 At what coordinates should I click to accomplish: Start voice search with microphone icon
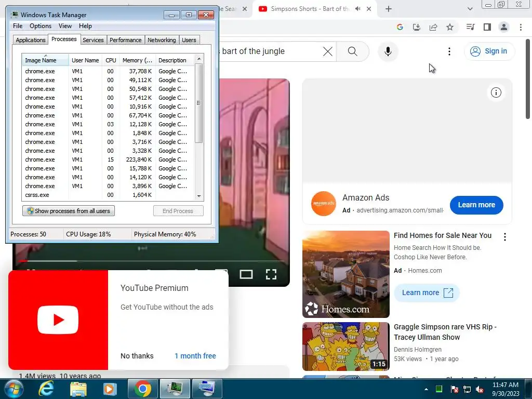tap(388, 51)
